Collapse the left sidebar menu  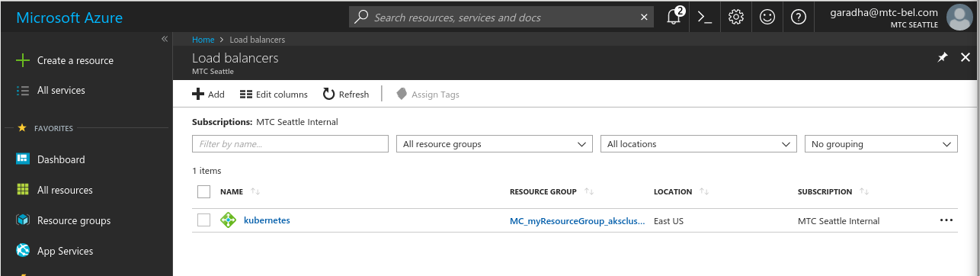[165, 39]
